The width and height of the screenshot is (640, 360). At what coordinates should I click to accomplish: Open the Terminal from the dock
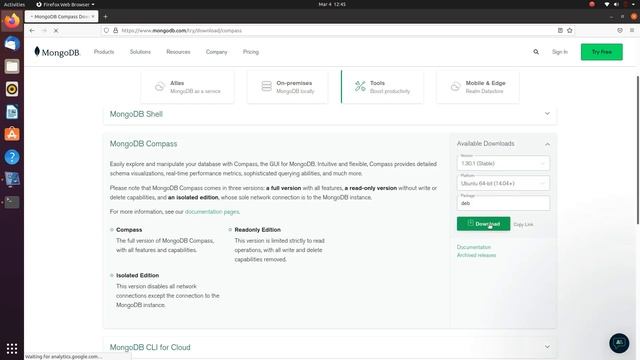click(12, 202)
